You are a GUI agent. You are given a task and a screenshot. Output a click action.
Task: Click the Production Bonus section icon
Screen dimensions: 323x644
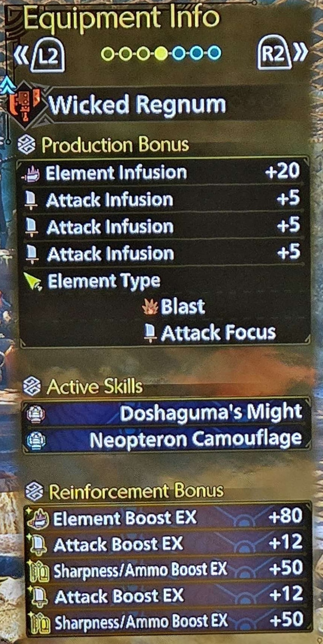tap(27, 145)
